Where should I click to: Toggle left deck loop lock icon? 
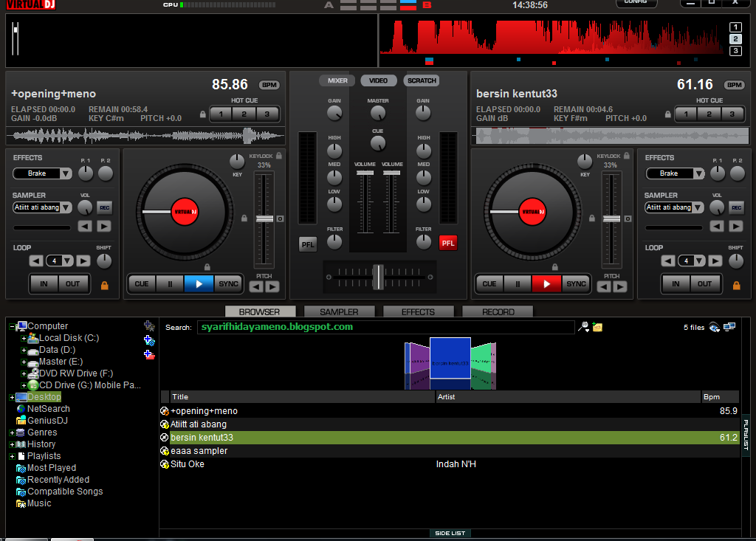click(x=104, y=286)
